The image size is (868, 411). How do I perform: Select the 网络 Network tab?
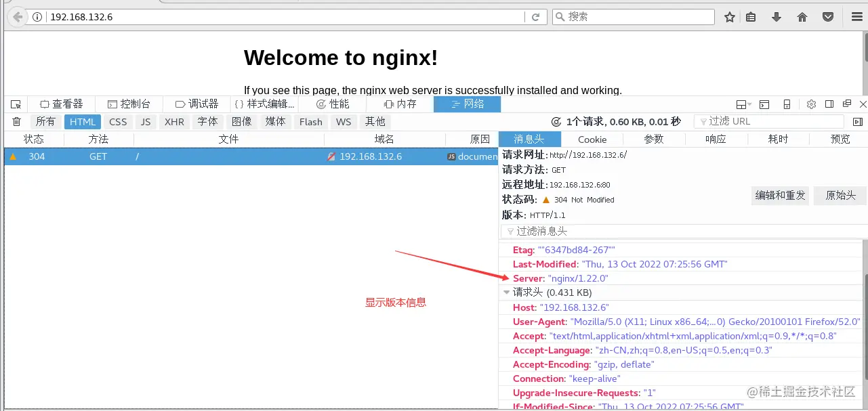point(468,104)
